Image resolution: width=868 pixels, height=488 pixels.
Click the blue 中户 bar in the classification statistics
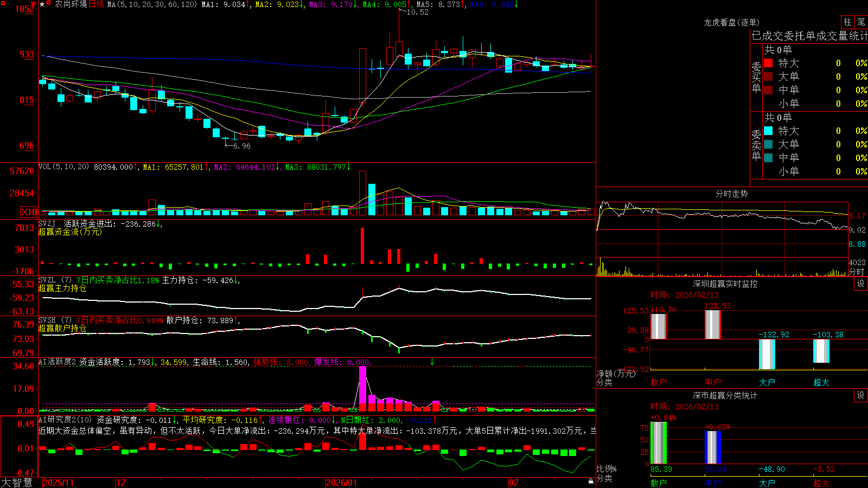(x=712, y=447)
